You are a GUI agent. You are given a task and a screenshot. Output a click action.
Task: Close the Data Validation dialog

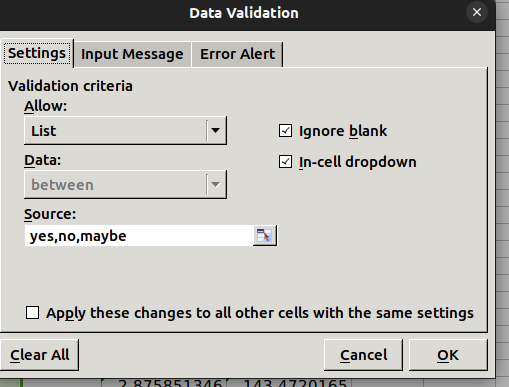click(477, 13)
